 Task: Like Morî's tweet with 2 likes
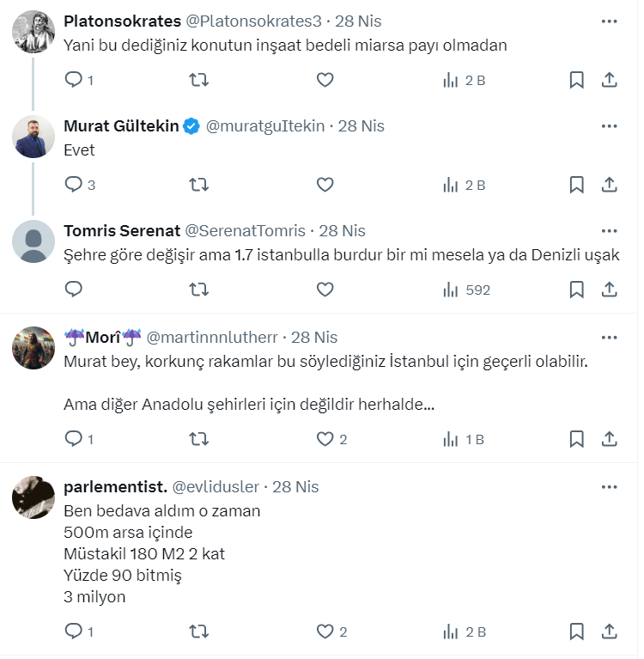coord(325,439)
